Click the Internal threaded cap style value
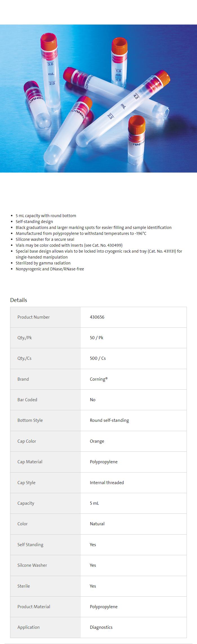 click(x=107, y=482)
